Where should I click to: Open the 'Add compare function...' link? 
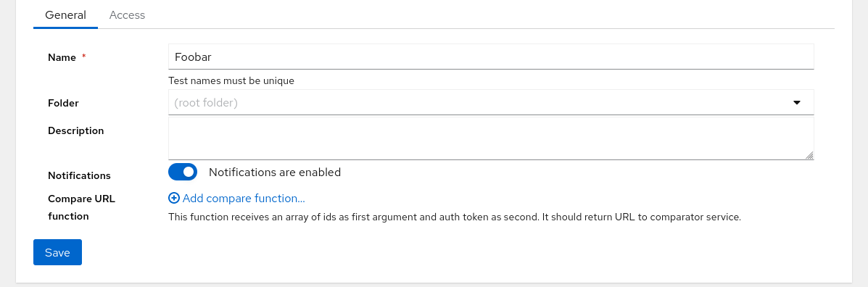[x=244, y=198]
